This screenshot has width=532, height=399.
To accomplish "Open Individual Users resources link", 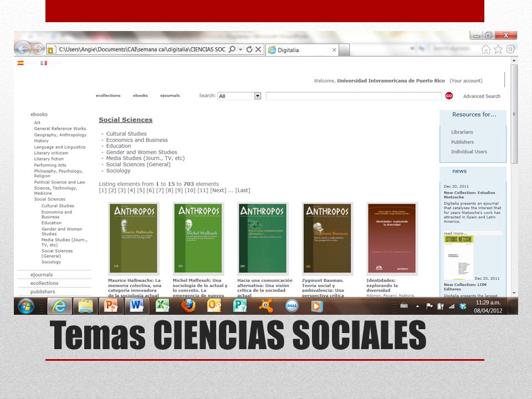I will tap(469, 152).
